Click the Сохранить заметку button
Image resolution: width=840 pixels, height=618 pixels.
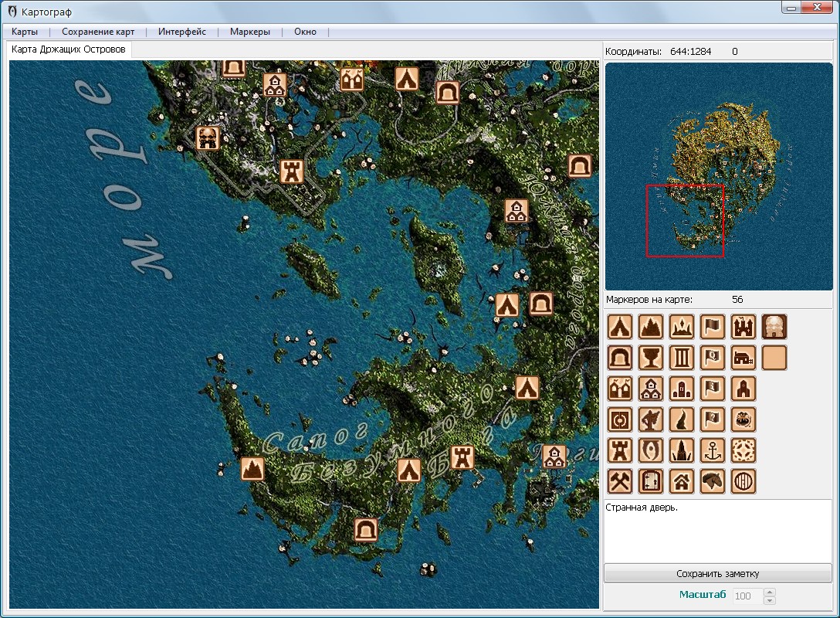click(718, 573)
